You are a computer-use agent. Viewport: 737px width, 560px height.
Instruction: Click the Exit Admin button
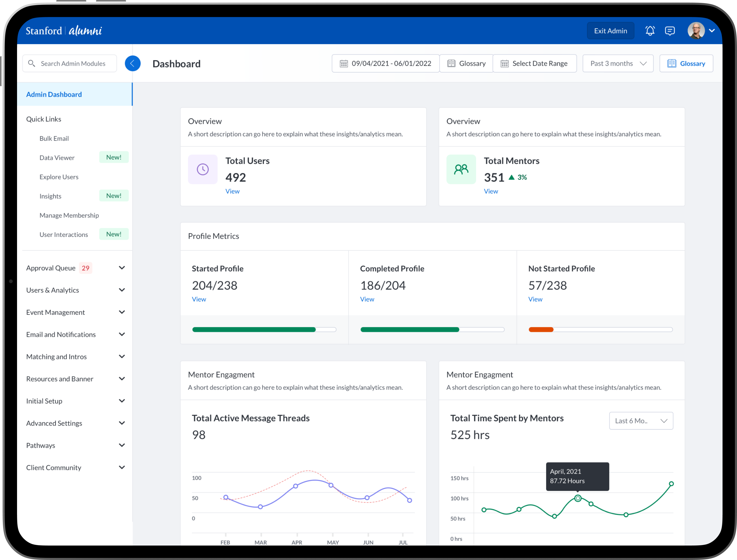click(x=610, y=31)
